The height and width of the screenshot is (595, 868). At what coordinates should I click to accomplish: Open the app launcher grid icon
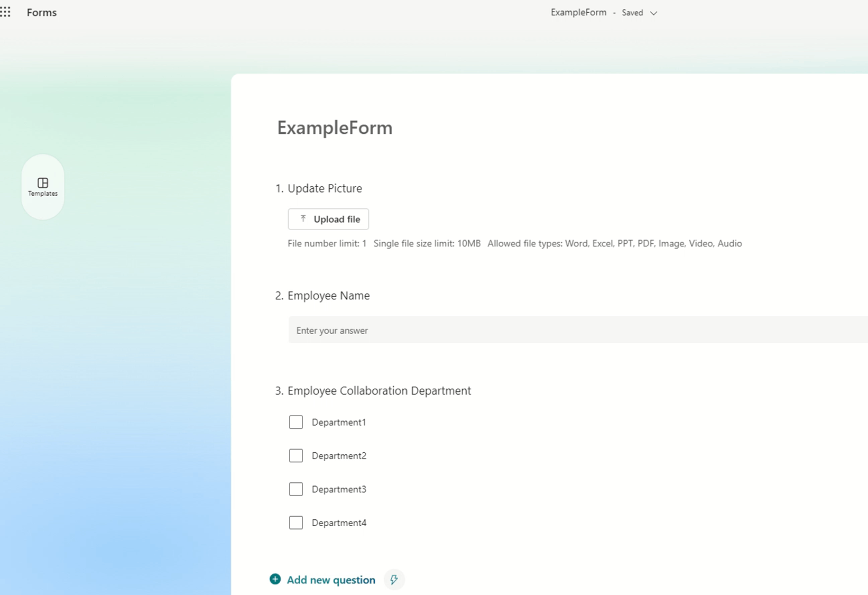[x=5, y=12]
